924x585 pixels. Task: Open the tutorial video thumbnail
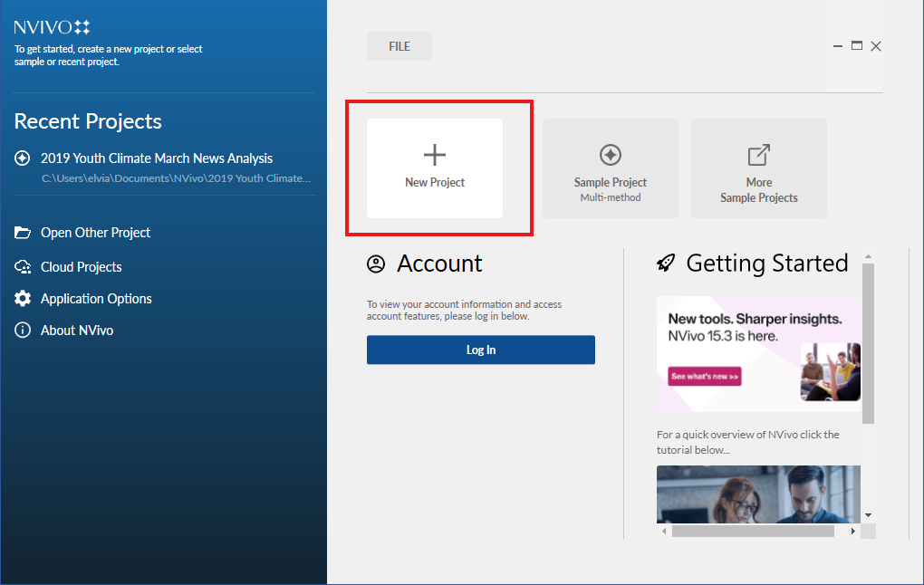[x=758, y=494]
